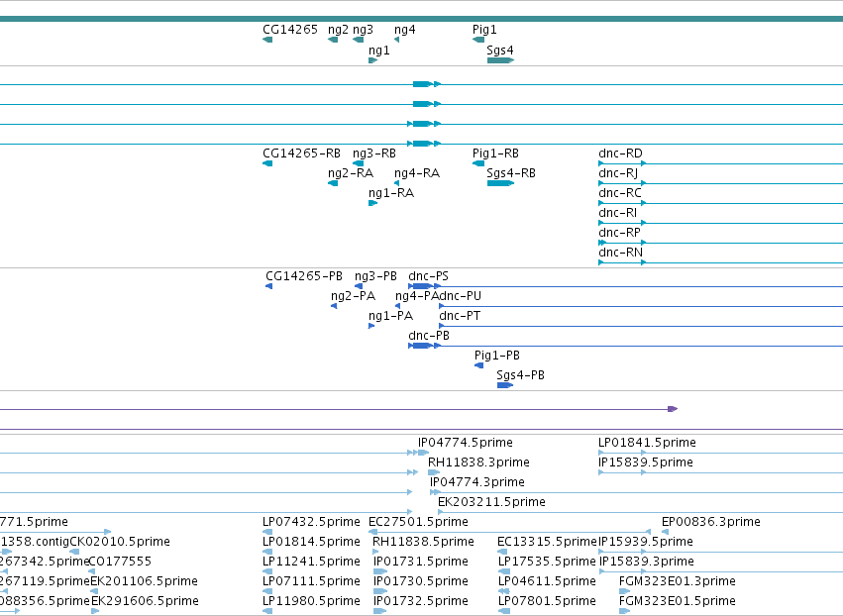This screenshot has height=616, width=843.
Task: Click the ng3 gene feature
Action: (x=358, y=40)
